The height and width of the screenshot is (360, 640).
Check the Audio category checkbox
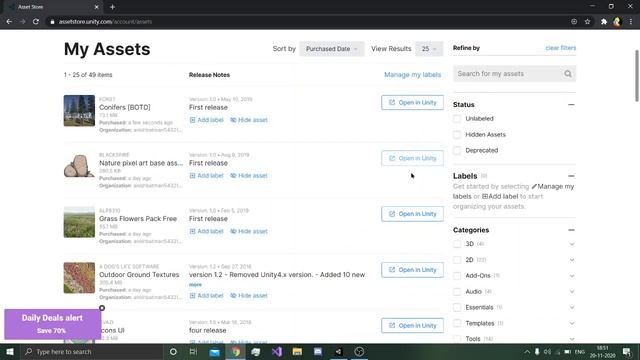coord(457,292)
